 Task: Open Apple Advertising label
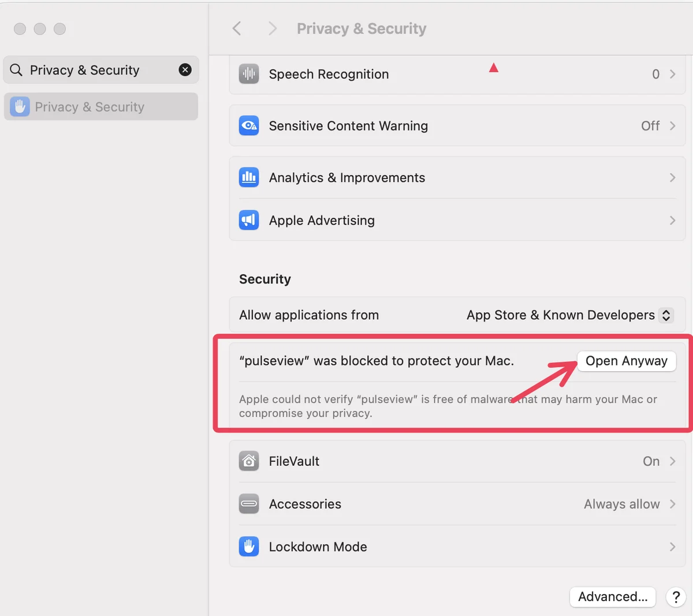[x=322, y=220]
